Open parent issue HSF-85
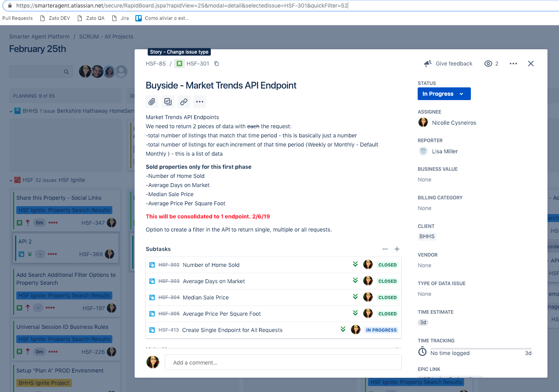This screenshot has width=559, height=392. click(156, 63)
